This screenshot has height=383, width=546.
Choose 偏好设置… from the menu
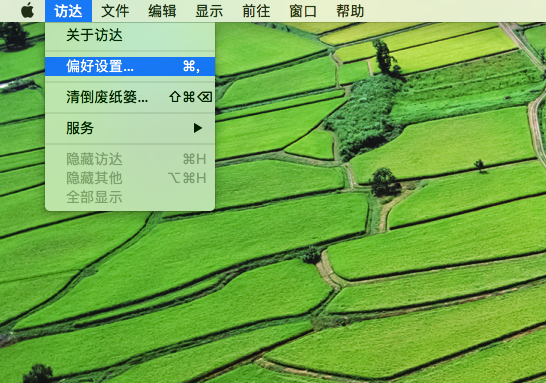click(130, 66)
